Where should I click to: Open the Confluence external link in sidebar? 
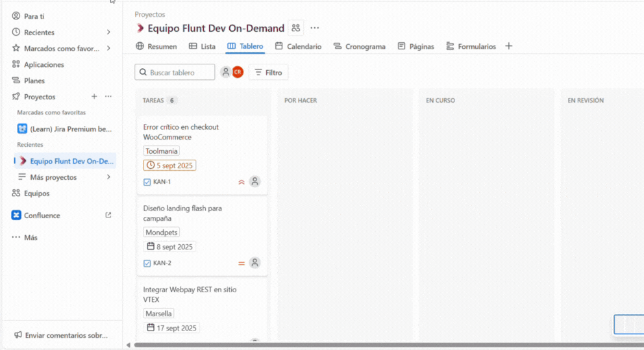tap(108, 216)
